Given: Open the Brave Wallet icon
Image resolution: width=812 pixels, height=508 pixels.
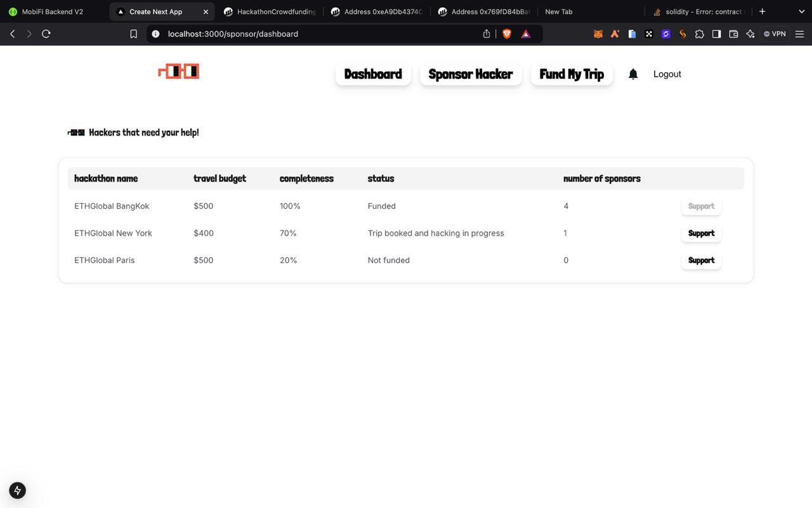Looking at the screenshot, I should pos(733,34).
